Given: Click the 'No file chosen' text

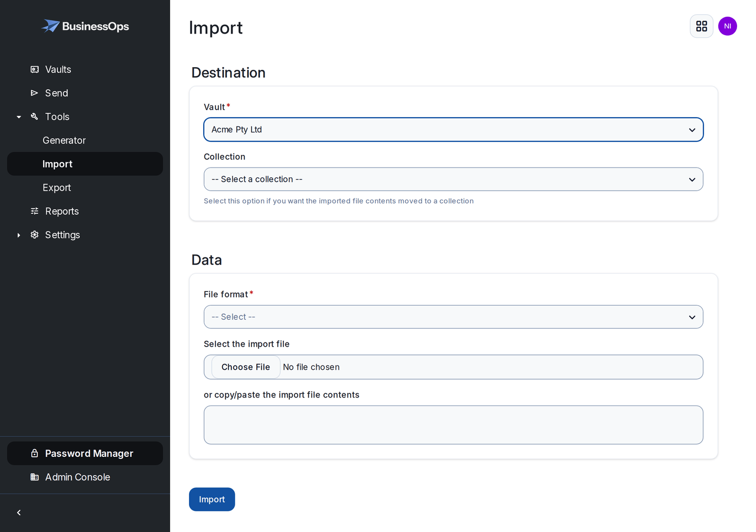Looking at the screenshot, I should pyautogui.click(x=311, y=367).
